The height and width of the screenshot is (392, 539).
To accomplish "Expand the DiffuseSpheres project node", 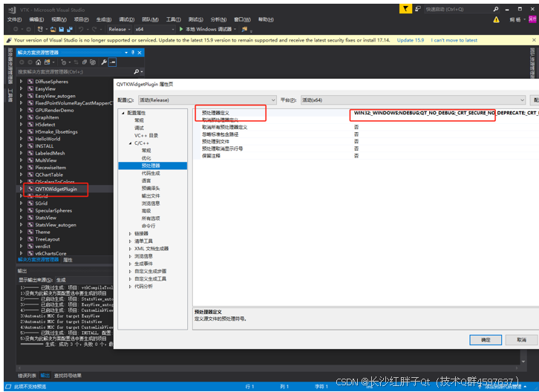I will pyautogui.click(x=22, y=82).
